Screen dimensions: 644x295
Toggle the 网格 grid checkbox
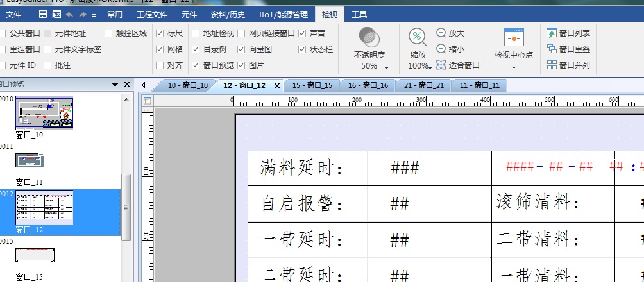click(160, 49)
